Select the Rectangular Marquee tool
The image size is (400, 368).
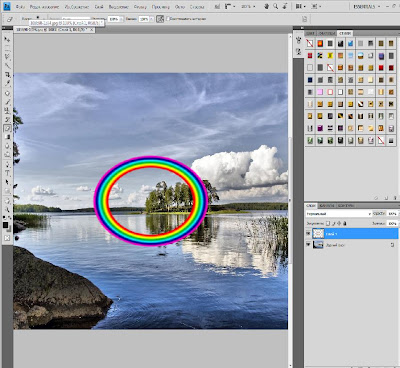[7, 48]
